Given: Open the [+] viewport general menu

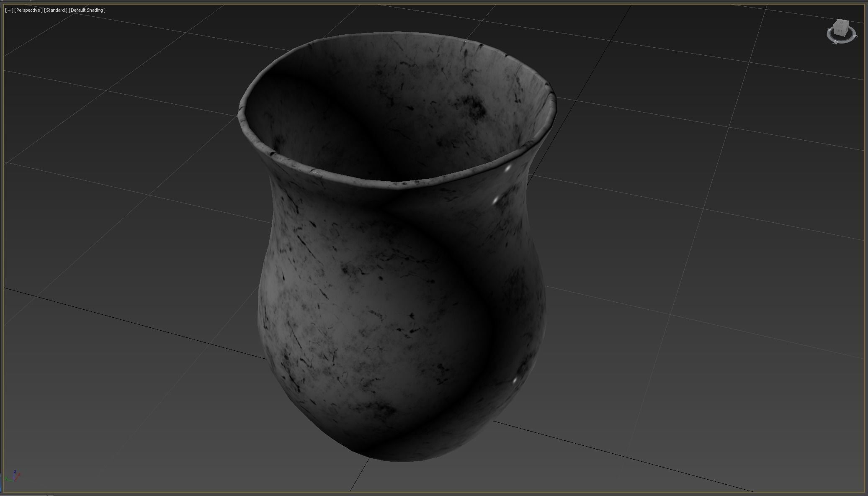Looking at the screenshot, I should (x=8, y=10).
